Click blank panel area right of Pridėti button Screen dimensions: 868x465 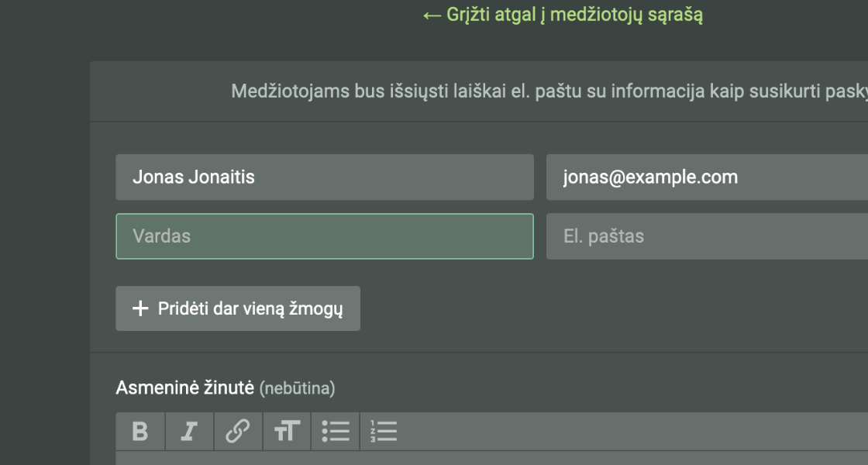tap(604, 308)
